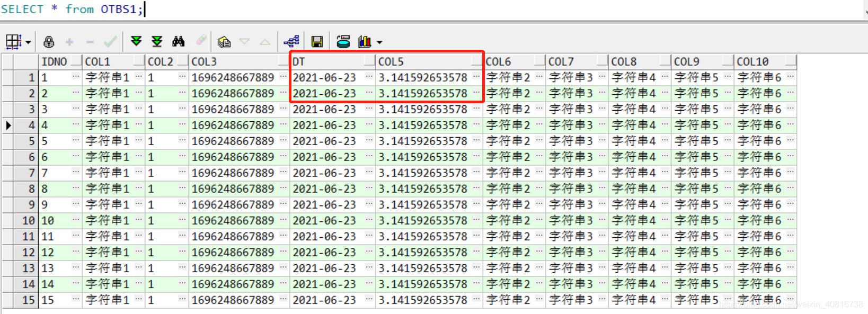Open Find with the binoculars icon

coord(179,41)
